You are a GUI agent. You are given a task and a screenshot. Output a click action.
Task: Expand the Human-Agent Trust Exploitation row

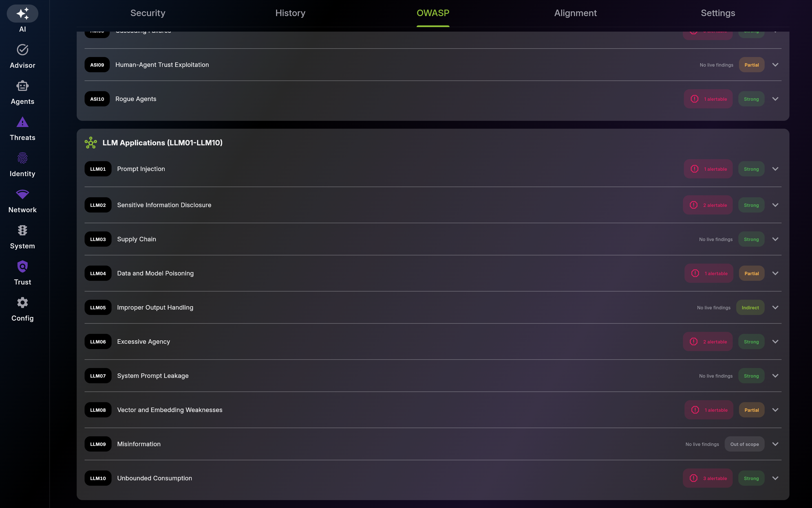coord(775,65)
